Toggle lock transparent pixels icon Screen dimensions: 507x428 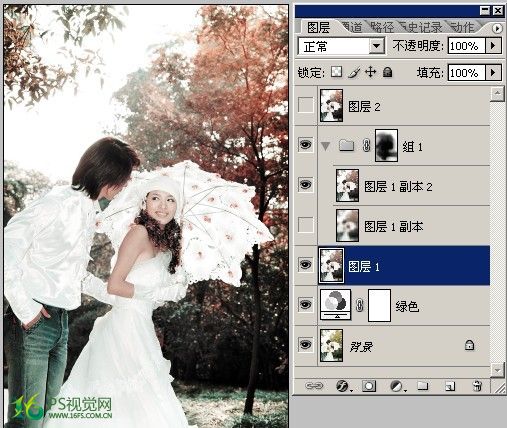336,72
